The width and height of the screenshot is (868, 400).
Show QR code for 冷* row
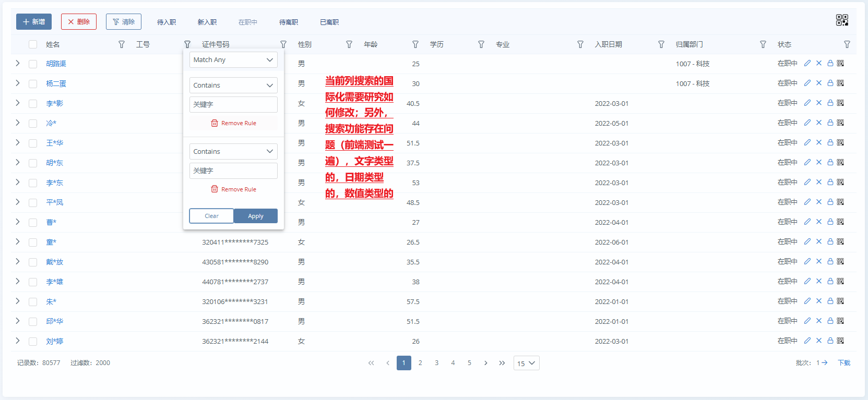point(840,123)
